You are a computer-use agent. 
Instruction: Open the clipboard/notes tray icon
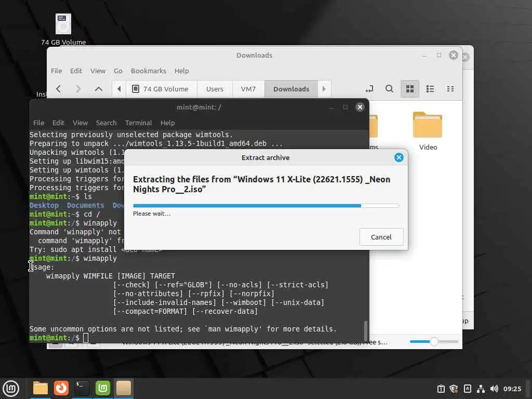(x=468, y=389)
